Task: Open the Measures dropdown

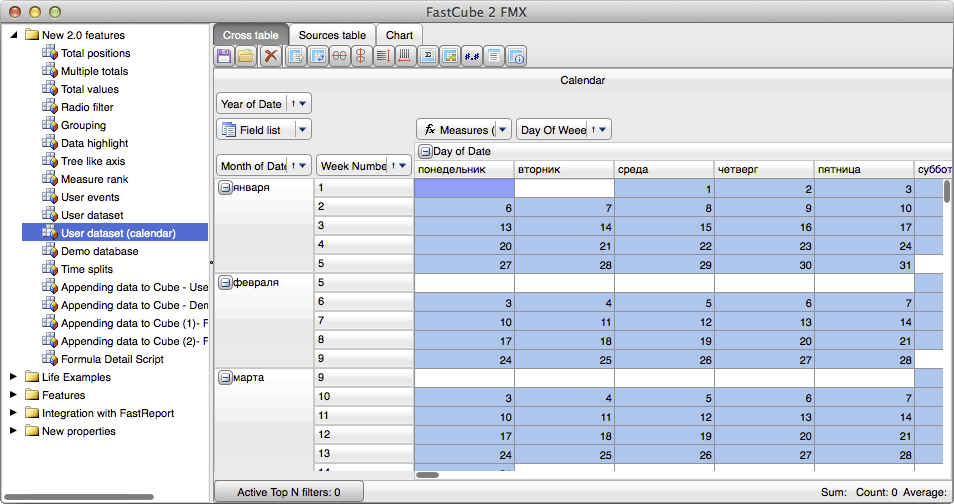Action: 501,129
